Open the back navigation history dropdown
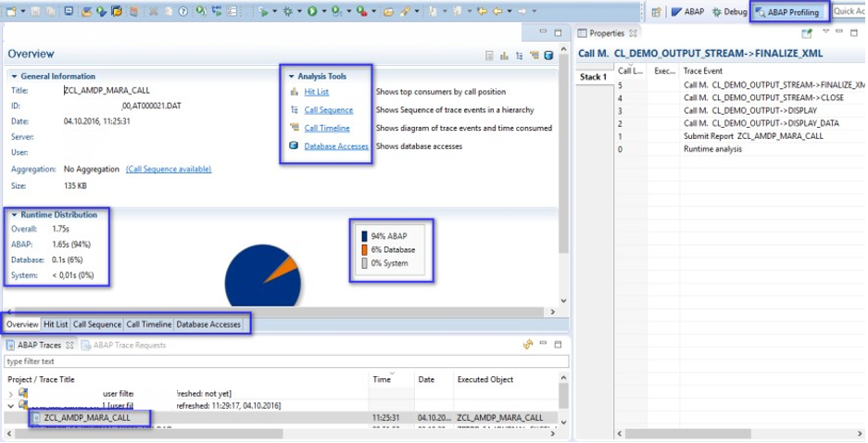868x443 pixels. click(509, 12)
